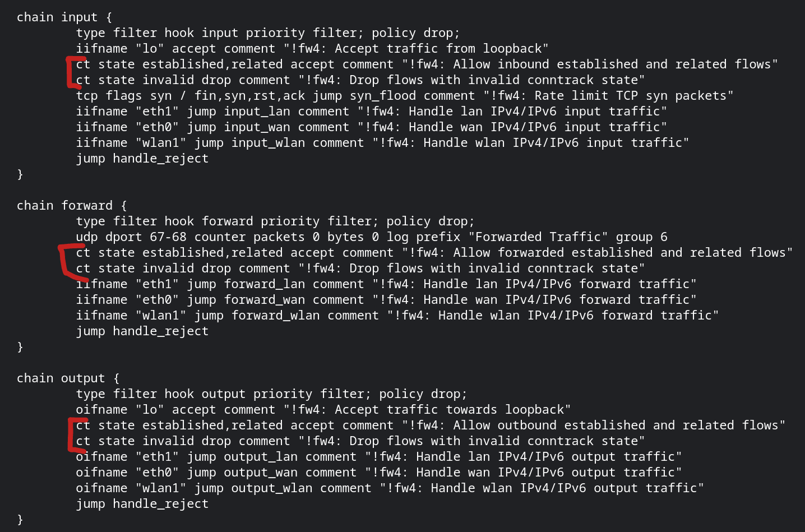Image resolution: width=805 pixels, height=532 pixels.
Task: Click the 'chain forward {' header line
Action: point(72,206)
